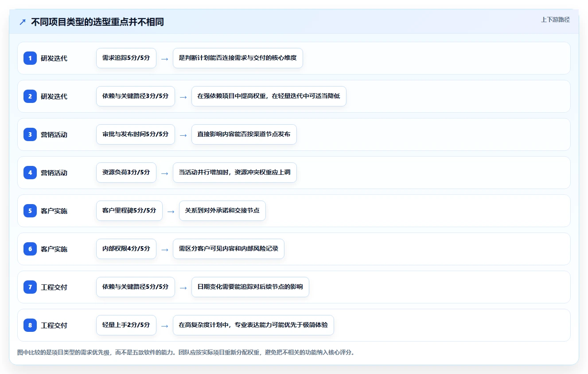
Task: Click the 内部权限4分/5分 chip
Action: pyautogui.click(x=126, y=249)
